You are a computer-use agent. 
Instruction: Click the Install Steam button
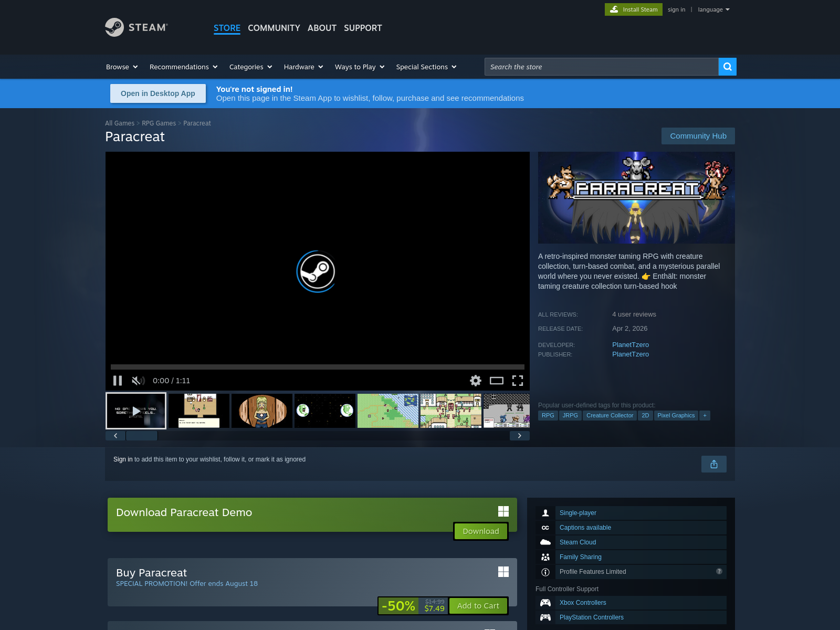pos(634,9)
